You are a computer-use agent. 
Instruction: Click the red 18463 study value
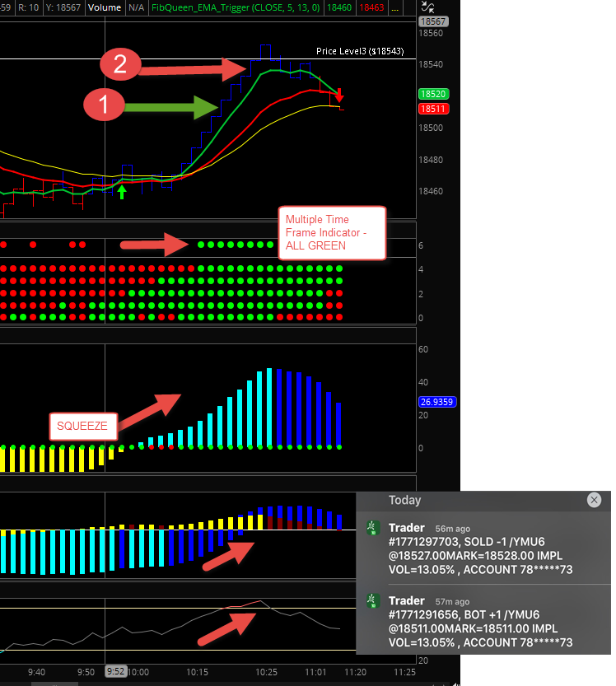pos(371,7)
